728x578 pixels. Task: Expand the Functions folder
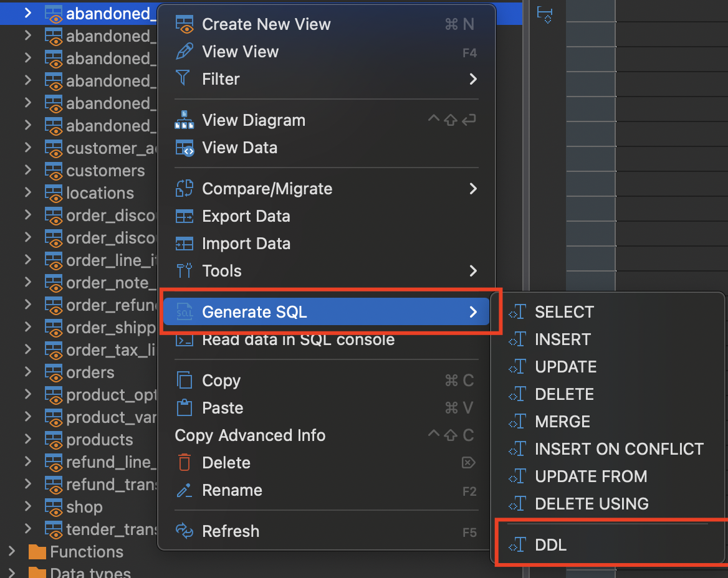click(x=11, y=551)
